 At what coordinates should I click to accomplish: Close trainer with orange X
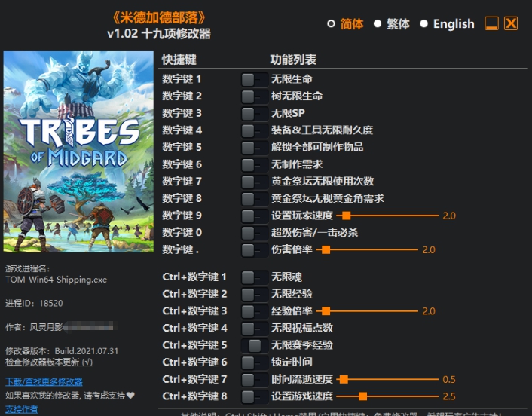coord(511,23)
